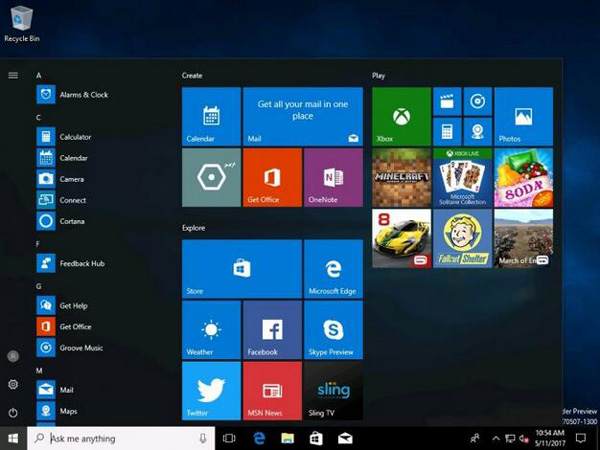
Task: Launch the Asphalt 8 racing tile
Action: [x=401, y=238]
